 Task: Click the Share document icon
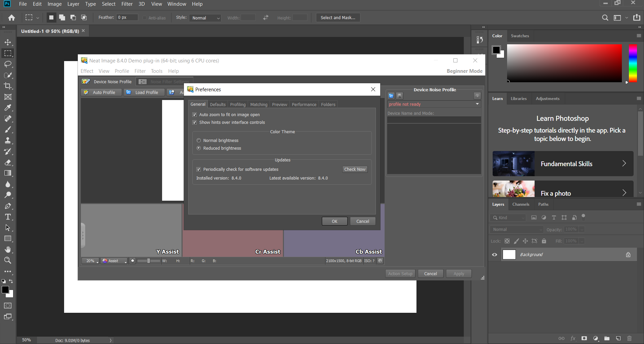point(637,18)
